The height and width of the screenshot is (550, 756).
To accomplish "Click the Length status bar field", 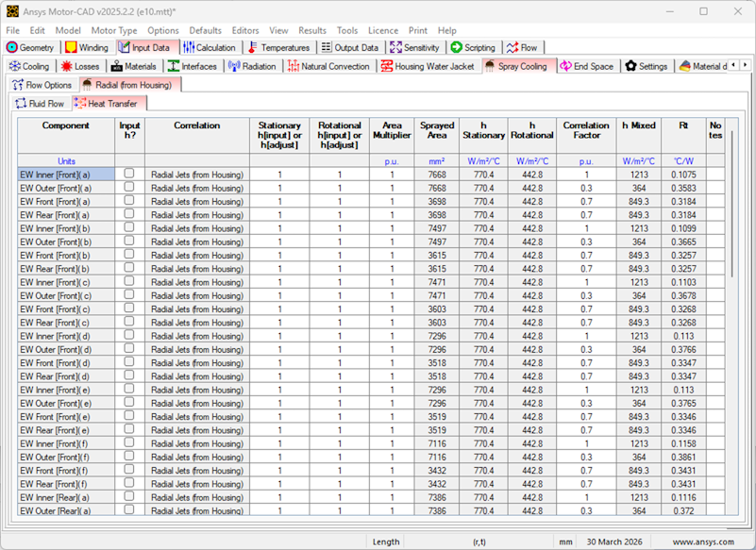I will click(385, 542).
